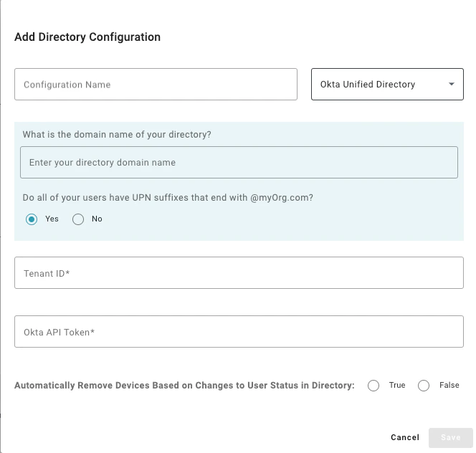The height and width of the screenshot is (453, 476).
Task: Click the Automatically Remove Devices label
Action: [184, 386]
